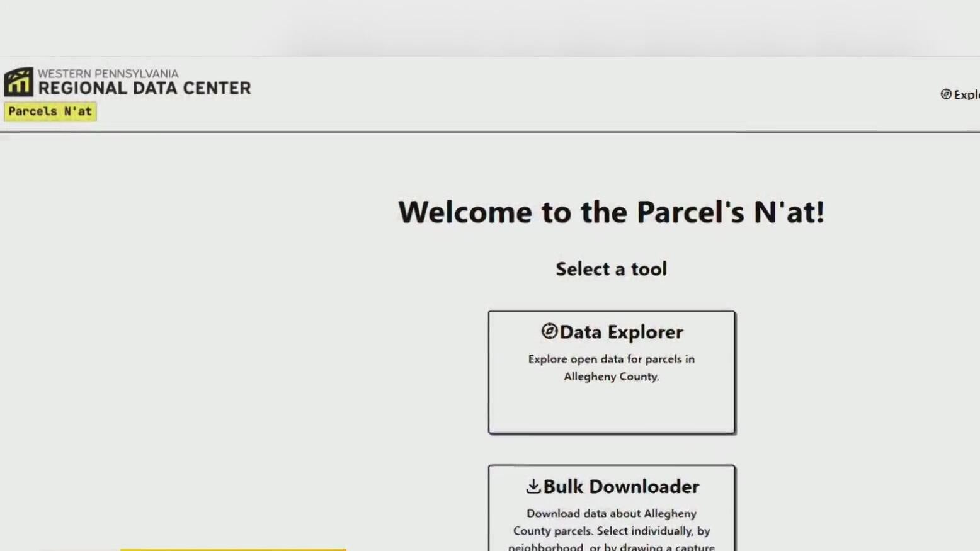The height and width of the screenshot is (551, 980).
Task: Click the Allegheny County text in Data Explorer
Action: [x=612, y=377]
